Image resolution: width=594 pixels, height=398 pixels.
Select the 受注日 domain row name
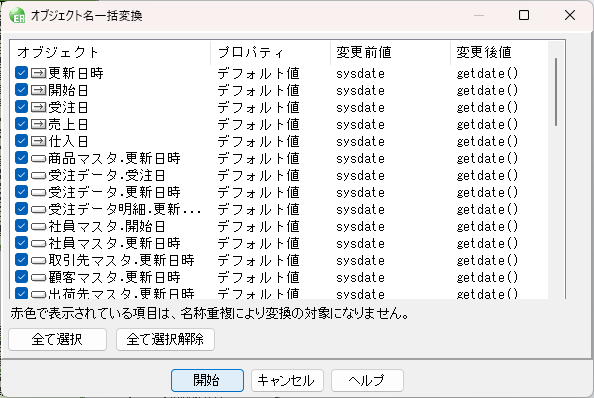tap(68, 107)
